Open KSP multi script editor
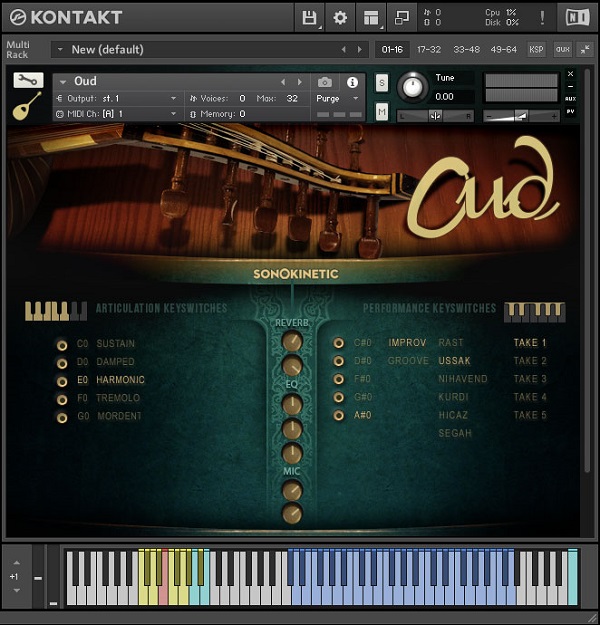Viewport: 600px width, 625px height. 536,49
